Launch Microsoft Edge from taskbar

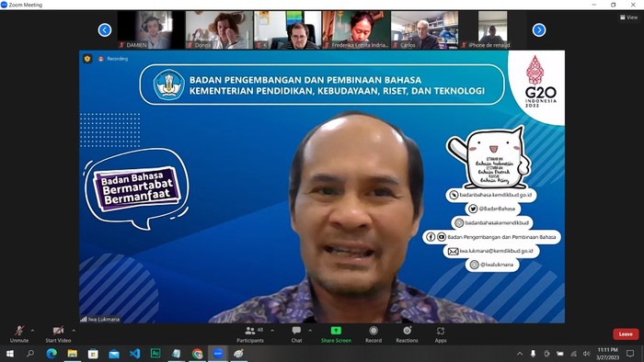click(52, 354)
